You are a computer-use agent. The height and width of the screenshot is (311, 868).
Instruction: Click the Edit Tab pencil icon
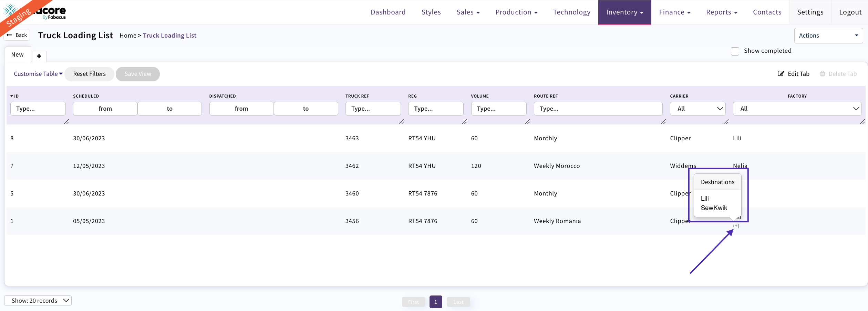click(781, 74)
